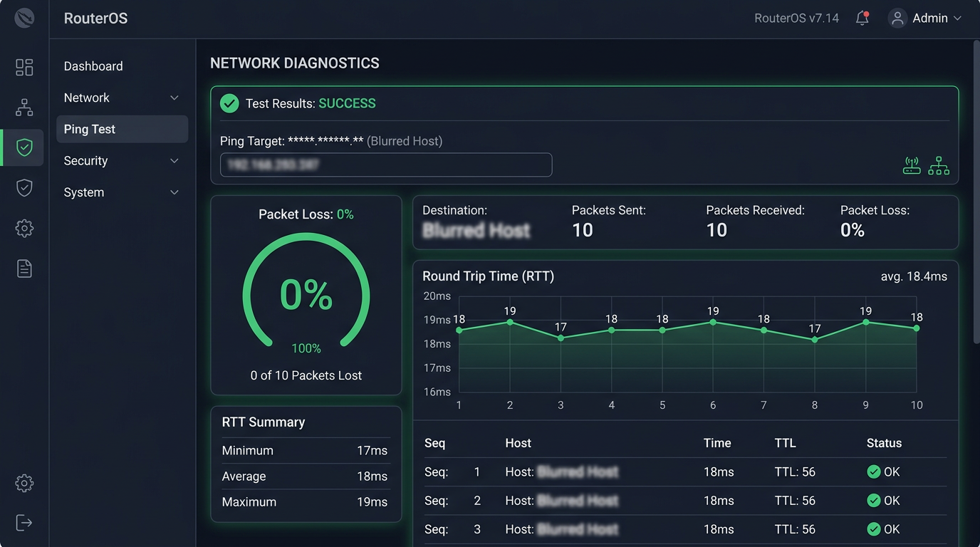Open the Admin account dropdown arrow
980x547 pixels.
957,19
